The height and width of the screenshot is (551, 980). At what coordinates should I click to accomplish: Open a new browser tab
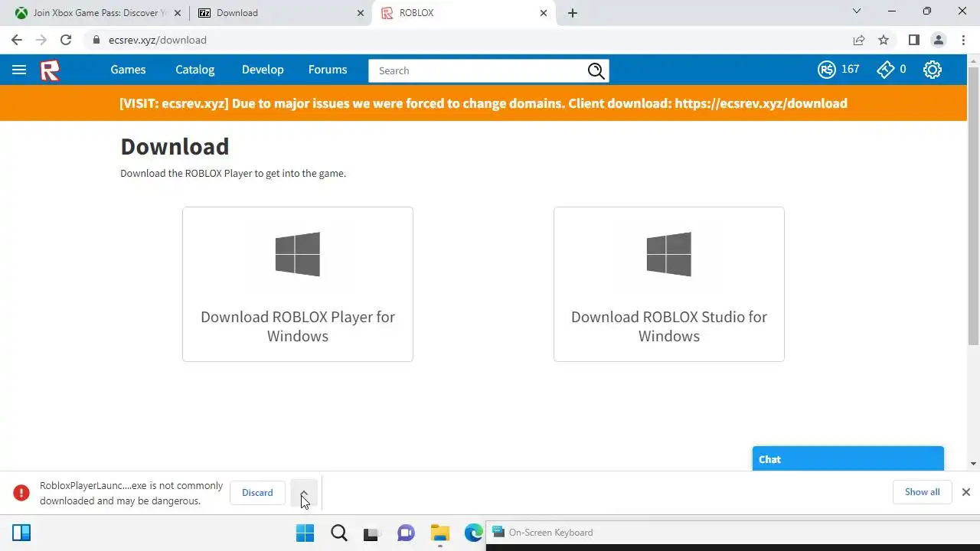coord(573,13)
